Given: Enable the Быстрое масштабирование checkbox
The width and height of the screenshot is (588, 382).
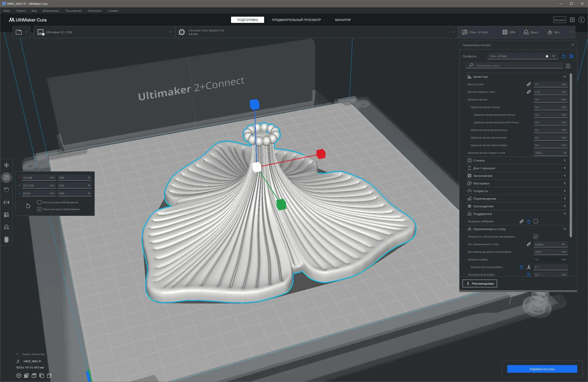Looking at the screenshot, I should pos(39,202).
